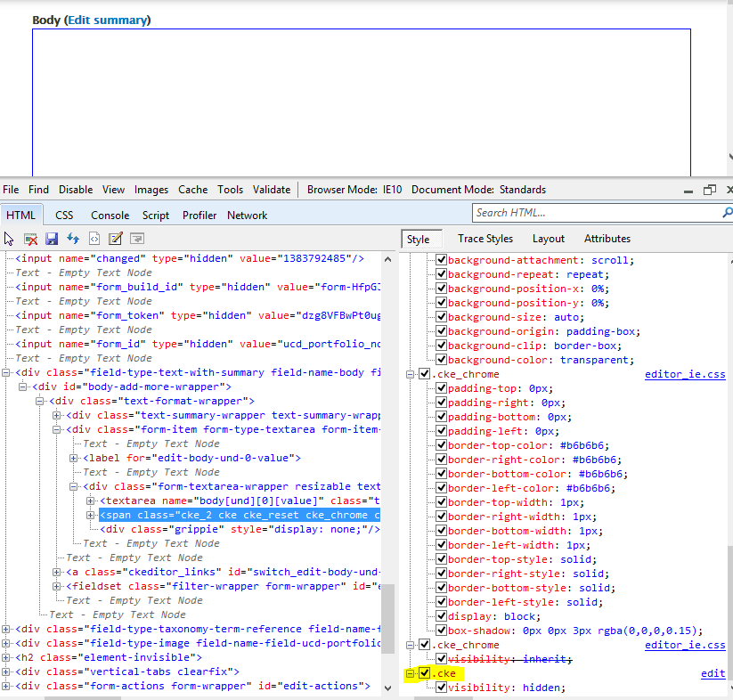This screenshot has height=700, width=733.
Task: Save the HTML with the floppy disk icon
Action: coord(52,239)
